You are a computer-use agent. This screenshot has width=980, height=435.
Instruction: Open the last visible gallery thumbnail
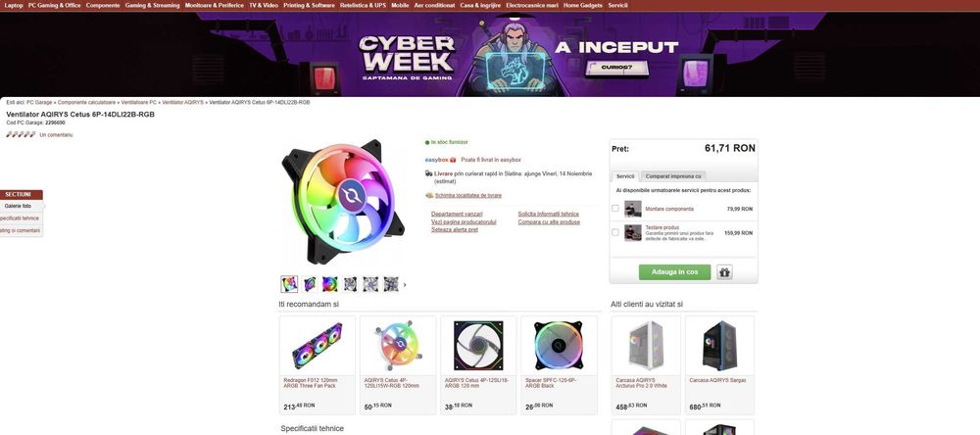tap(391, 284)
